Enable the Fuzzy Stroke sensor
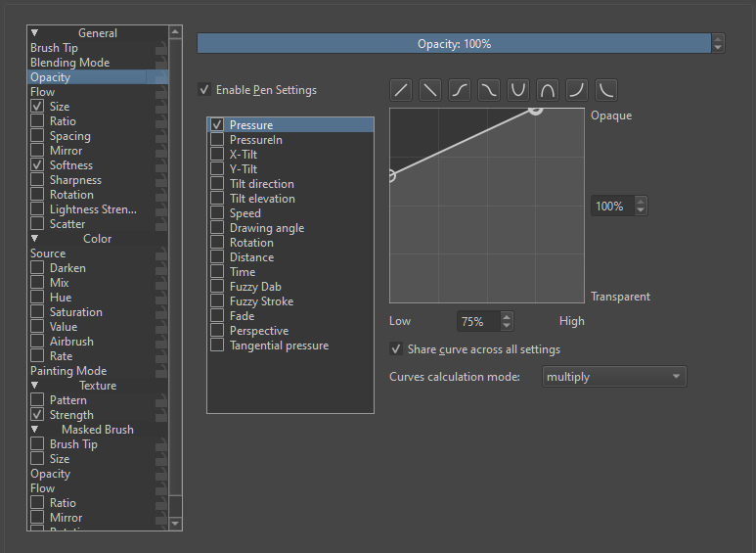The height and width of the screenshot is (553, 756). point(217,301)
